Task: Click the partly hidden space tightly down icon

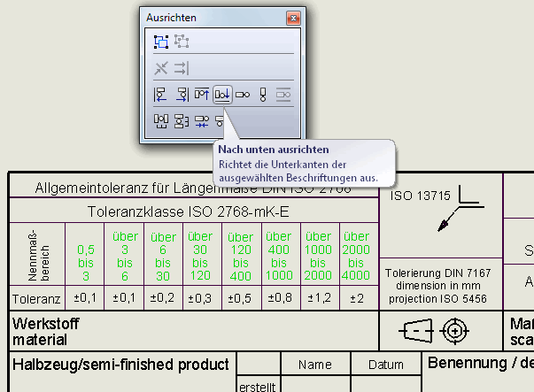Action: (220, 121)
